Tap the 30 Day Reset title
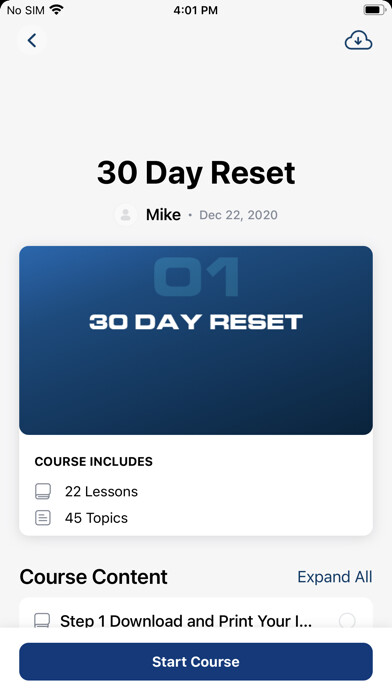The height and width of the screenshot is (696, 392). coord(196,173)
